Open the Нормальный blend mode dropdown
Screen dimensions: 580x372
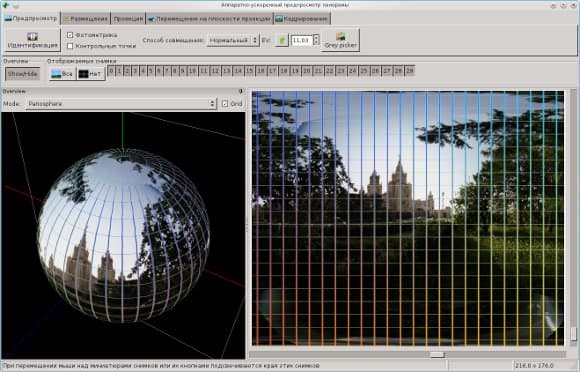point(233,40)
